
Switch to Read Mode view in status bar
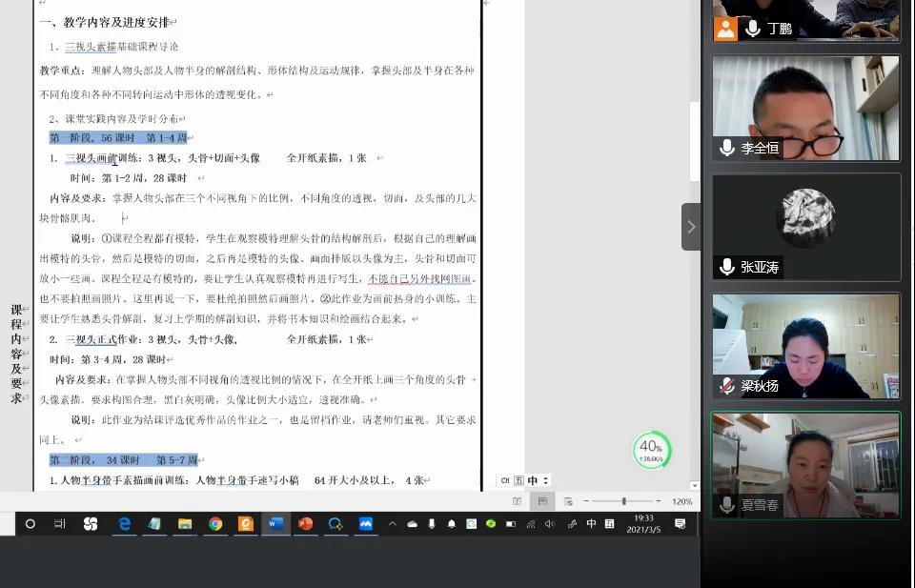(517, 501)
